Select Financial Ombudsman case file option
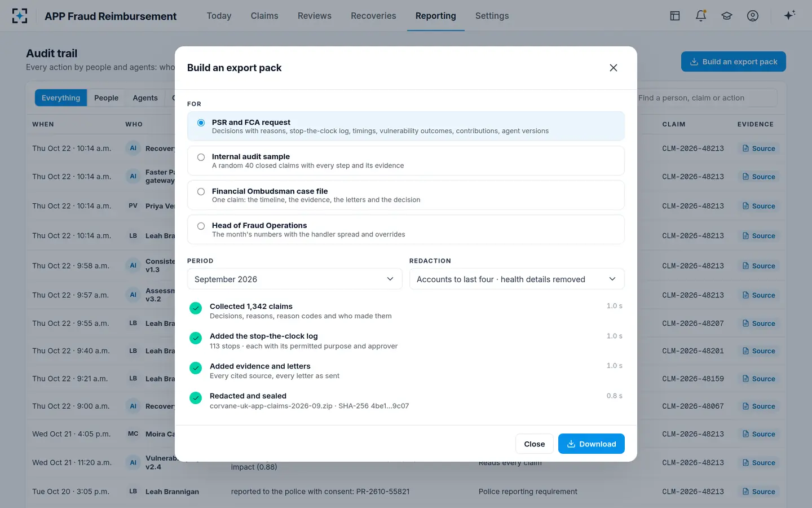 [x=406, y=195]
